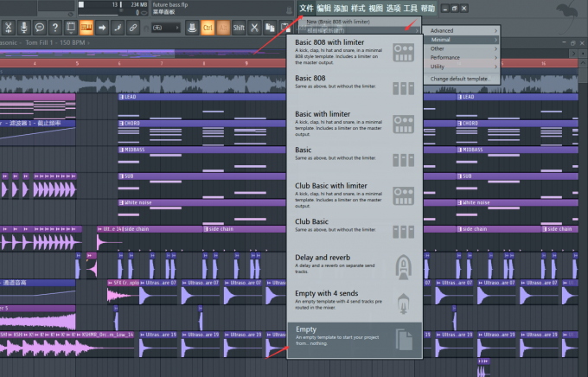The height and width of the screenshot is (377, 588).
Task: Choose Change default template option
Action: [x=462, y=79]
